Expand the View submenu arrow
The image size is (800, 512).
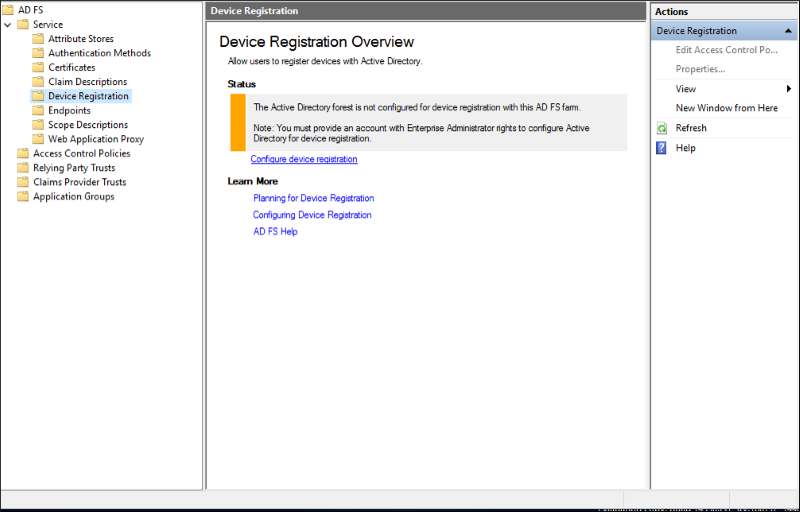click(789, 89)
